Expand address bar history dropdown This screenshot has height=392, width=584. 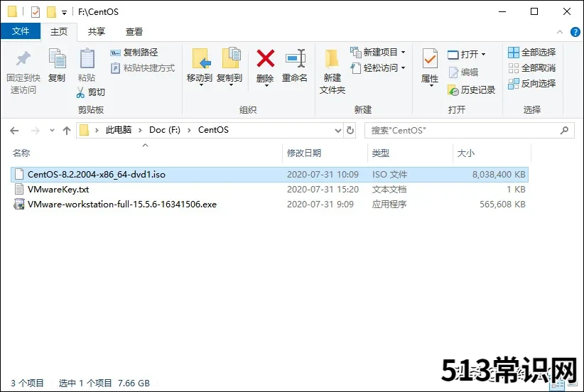337,131
